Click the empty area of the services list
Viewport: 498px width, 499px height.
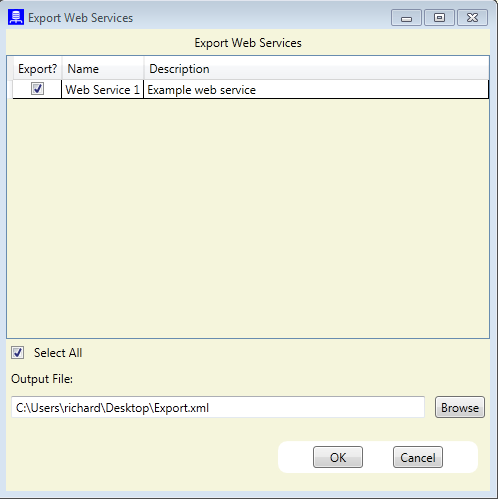coord(248,218)
